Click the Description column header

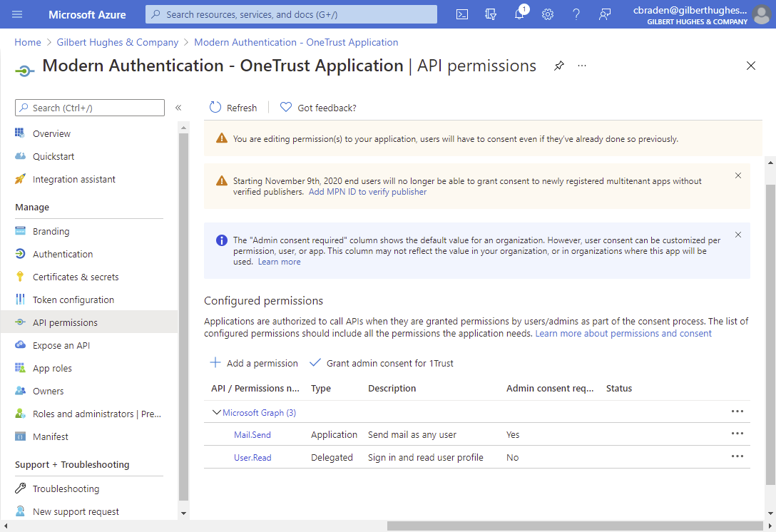pyautogui.click(x=392, y=388)
